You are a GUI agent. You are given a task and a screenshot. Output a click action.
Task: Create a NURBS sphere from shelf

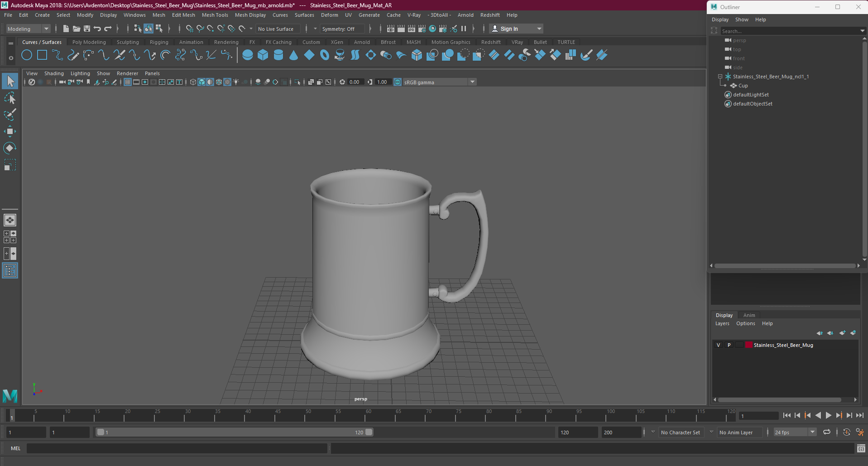248,55
